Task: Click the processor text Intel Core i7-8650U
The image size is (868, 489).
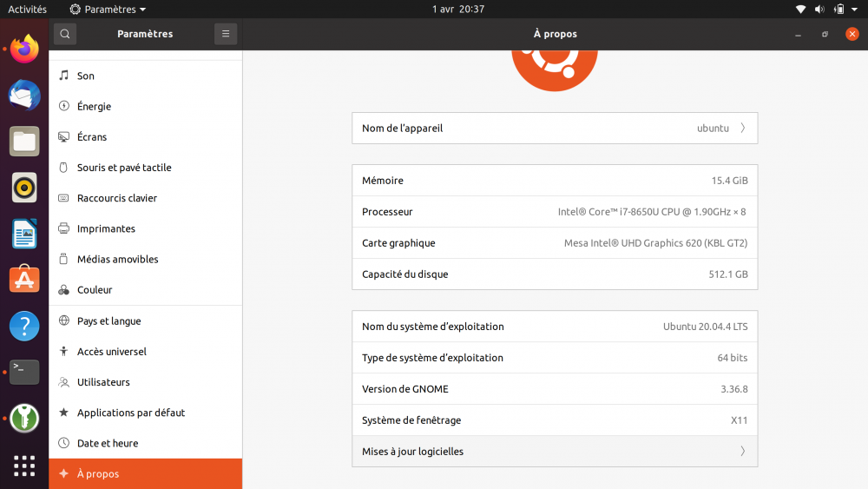Action: coord(652,212)
